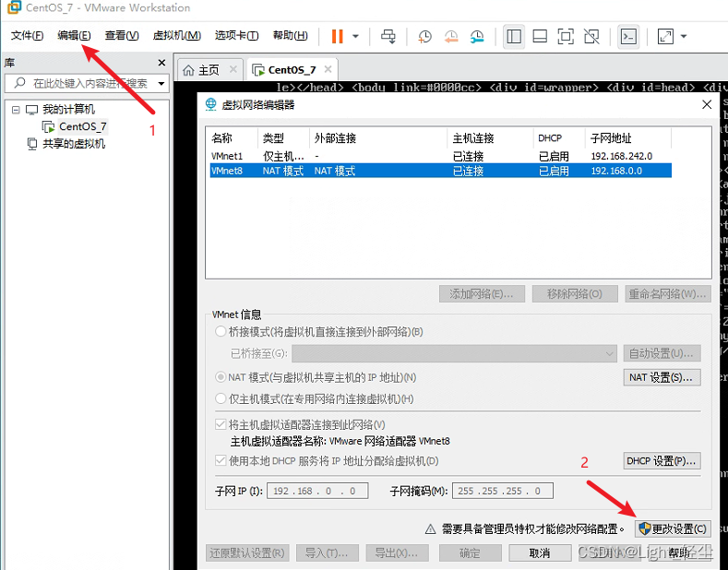
Task: Pause the virtual machine from toolbar
Action: tap(338, 36)
